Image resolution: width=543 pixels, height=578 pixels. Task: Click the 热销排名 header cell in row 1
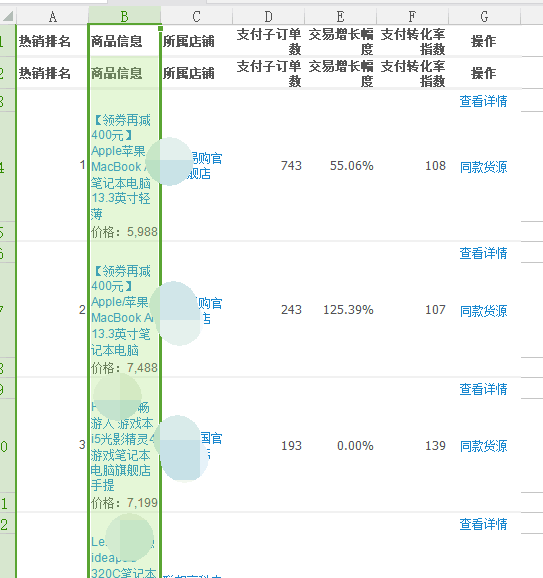point(52,41)
